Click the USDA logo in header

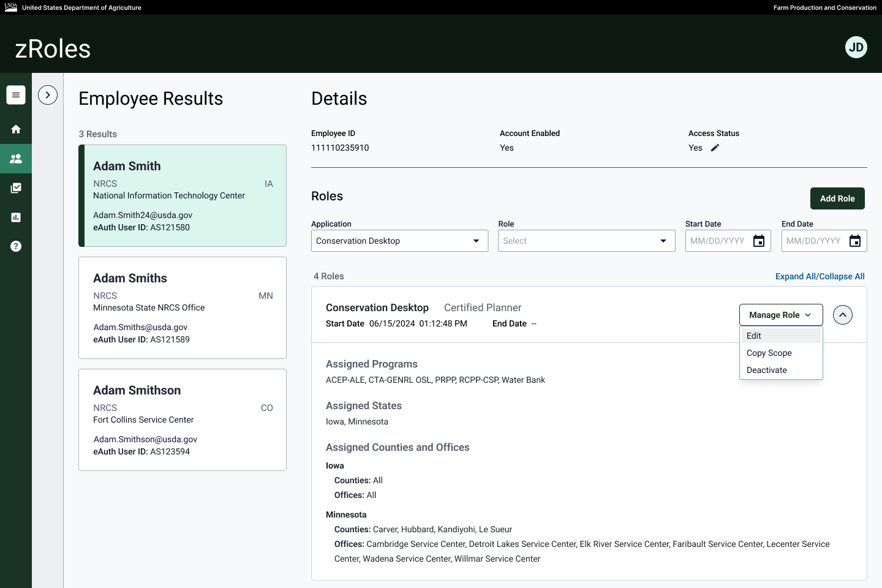[11, 7]
